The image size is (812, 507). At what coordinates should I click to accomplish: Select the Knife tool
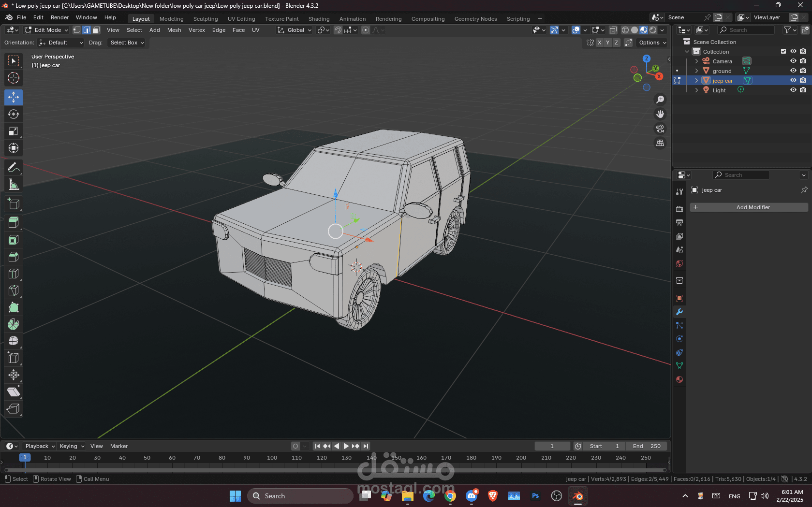pyautogui.click(x=14, y=290)
